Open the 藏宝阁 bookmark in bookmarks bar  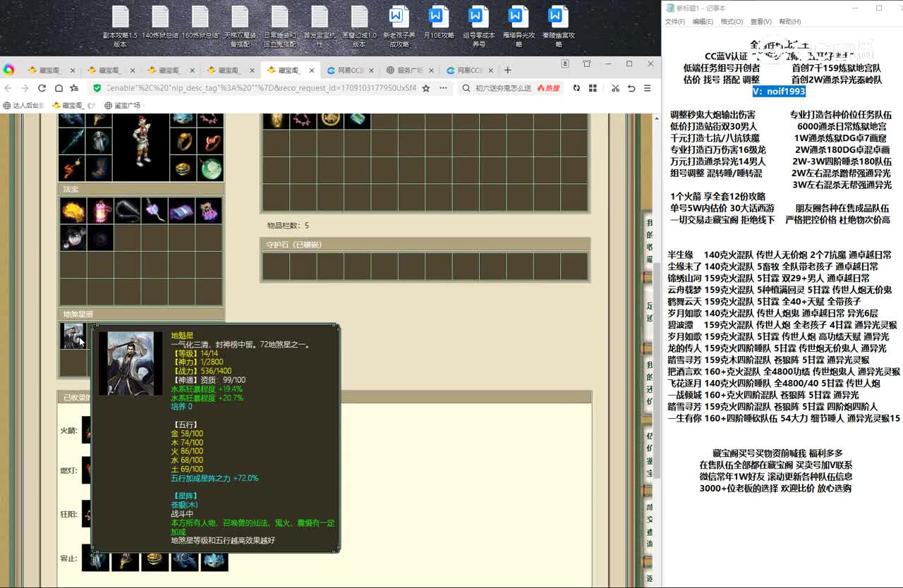pyautogui.click(x=74, y=106)
